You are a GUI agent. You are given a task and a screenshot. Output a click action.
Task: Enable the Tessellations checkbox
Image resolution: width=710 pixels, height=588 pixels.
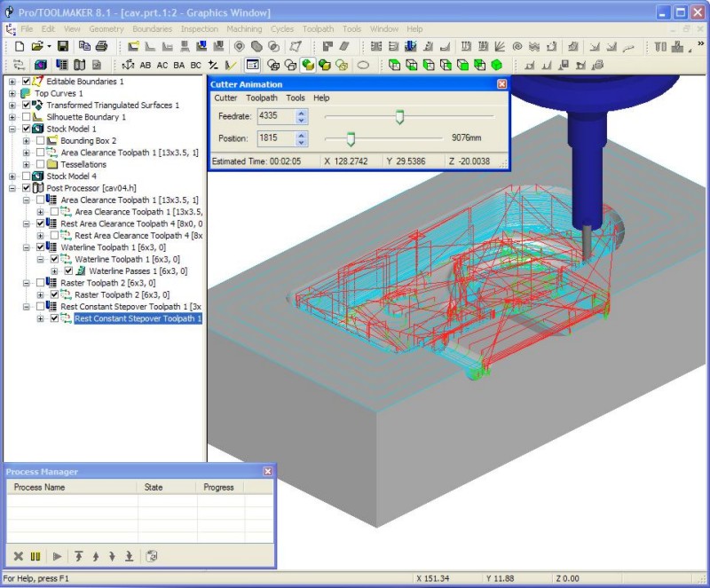40,164
